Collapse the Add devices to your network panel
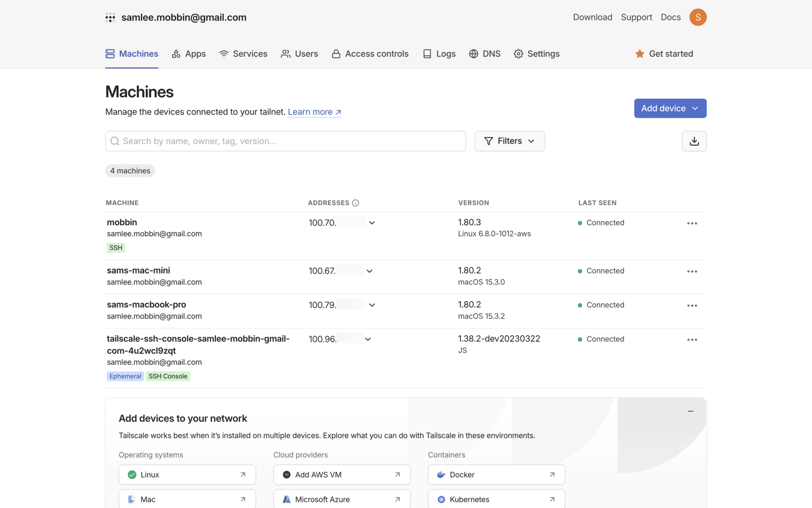The height and width of the screenshot is (508, 812). tap(691, 411)
